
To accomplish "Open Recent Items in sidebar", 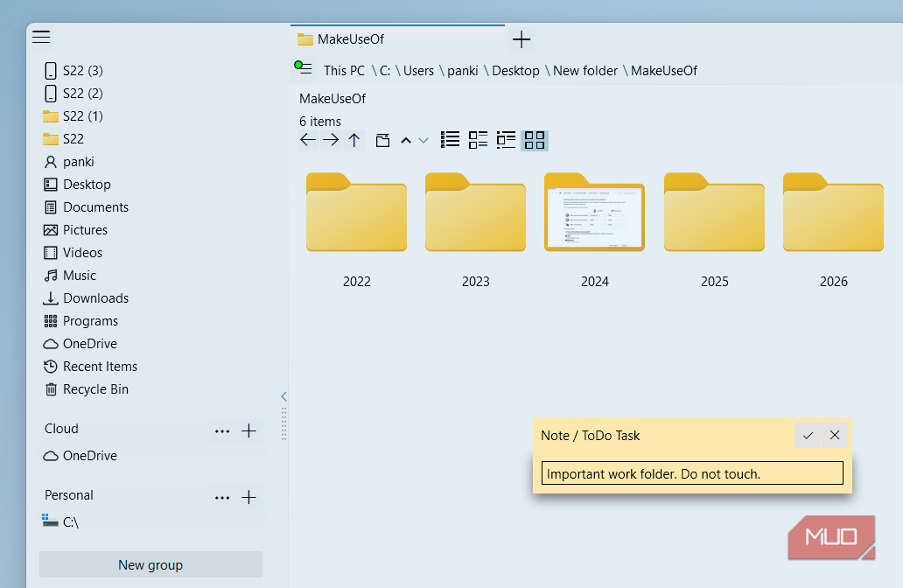I will point(90,367).
